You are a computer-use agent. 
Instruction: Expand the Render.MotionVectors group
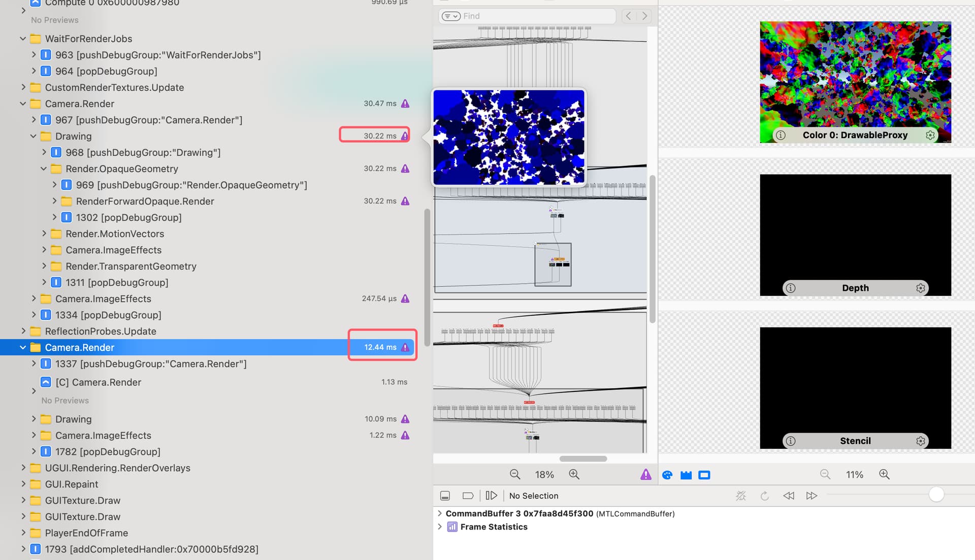point(45,234)
